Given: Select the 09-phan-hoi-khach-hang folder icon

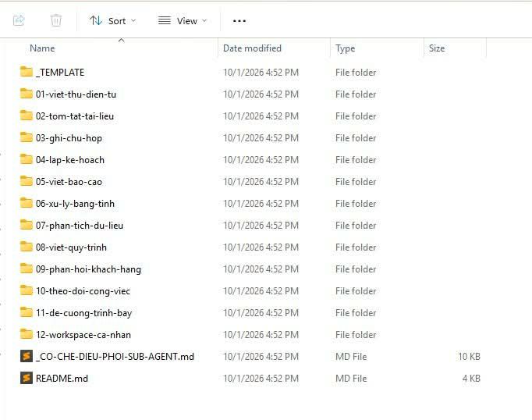Looking at the screenshot, I should coord(27,269).
